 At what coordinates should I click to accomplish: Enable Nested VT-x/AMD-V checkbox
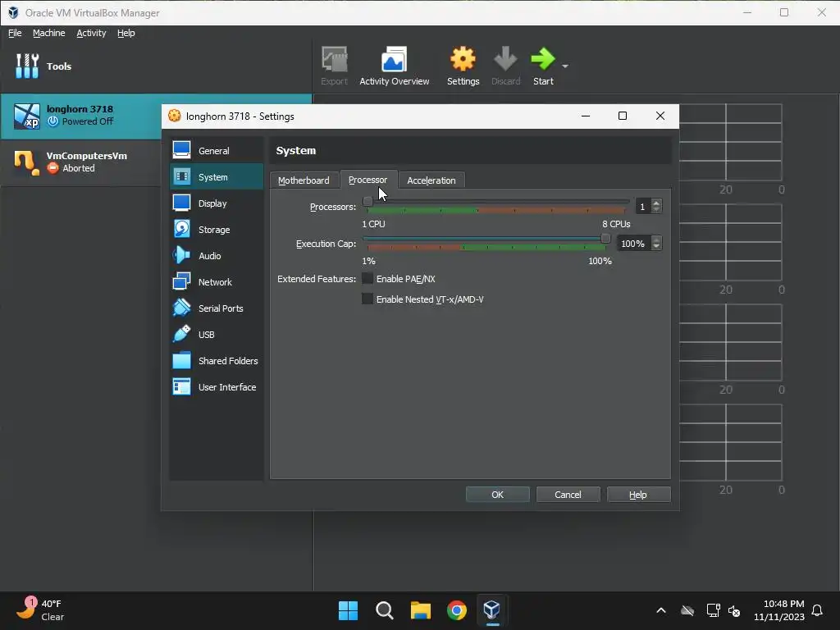click(367, 299)
